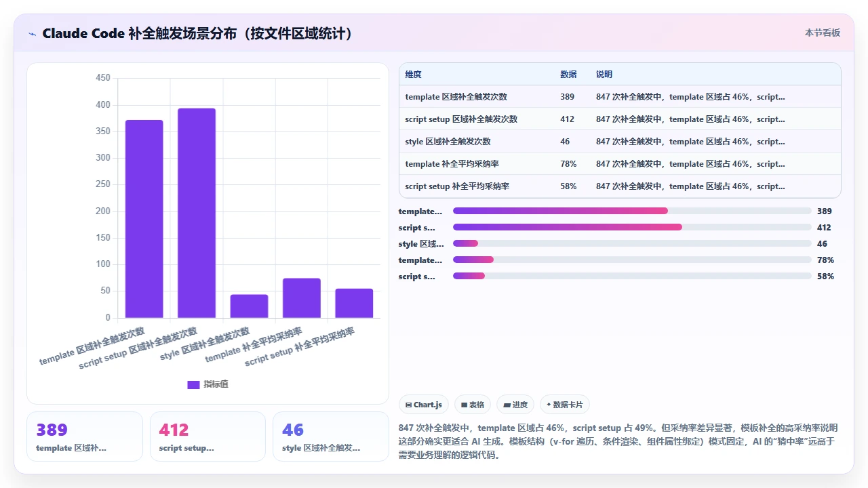Click the logo icon before the Claude Code title
The image size is (868, 488).
click(x=32, y=34)
